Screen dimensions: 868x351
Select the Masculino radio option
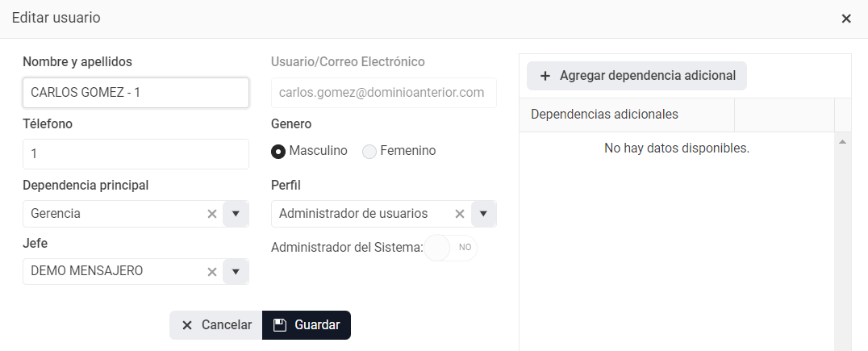[278, 151]
